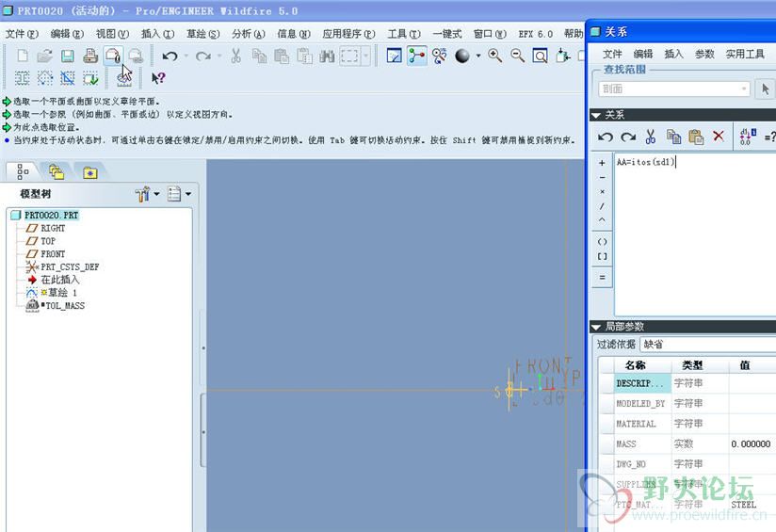Click the What's This help cursor icon
Viewport: 776px width, 532px height.
click(x=158, y=78)
